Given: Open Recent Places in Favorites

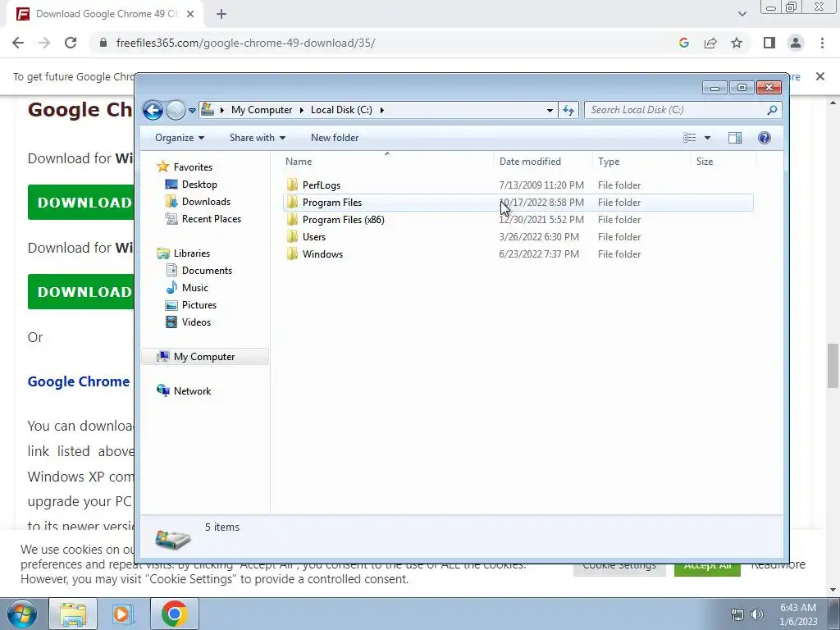Looking at the screenshot, I should [211, 218].
